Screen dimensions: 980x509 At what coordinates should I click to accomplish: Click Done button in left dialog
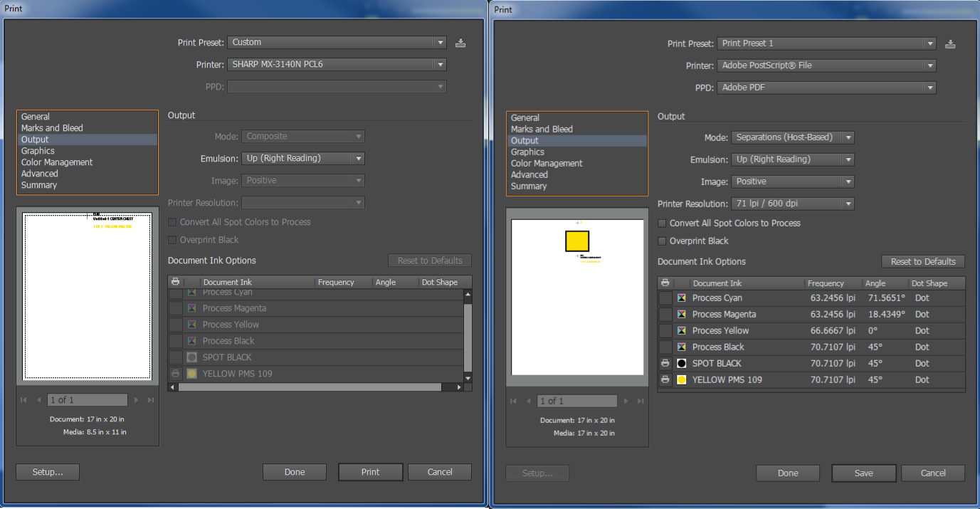(295, 472)
